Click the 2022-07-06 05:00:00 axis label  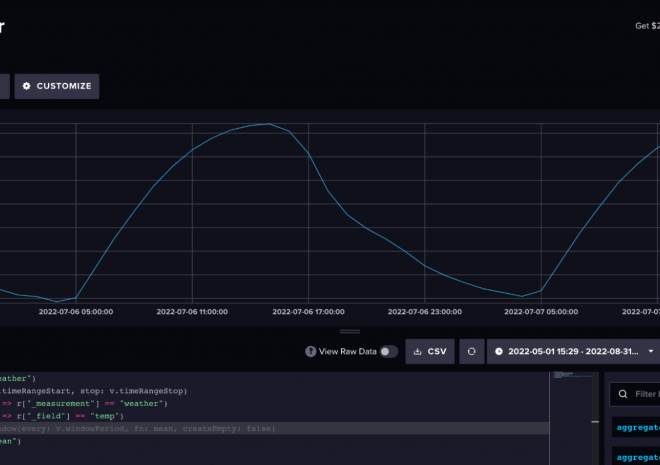tap(76, 312)
